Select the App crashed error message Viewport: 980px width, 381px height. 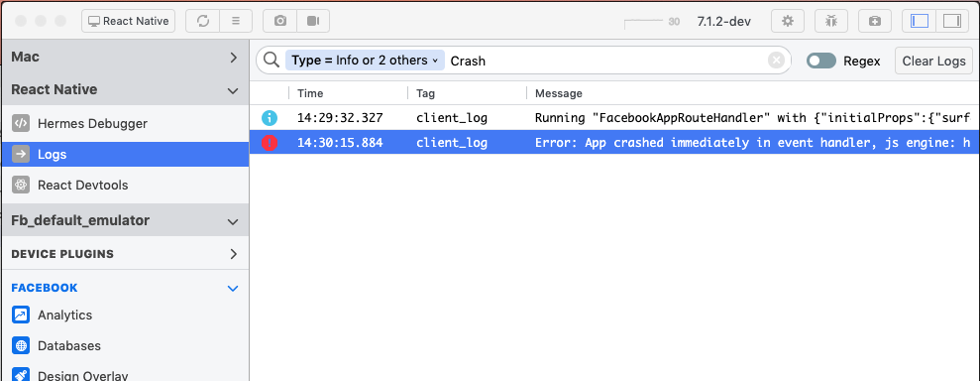point(752,143)
